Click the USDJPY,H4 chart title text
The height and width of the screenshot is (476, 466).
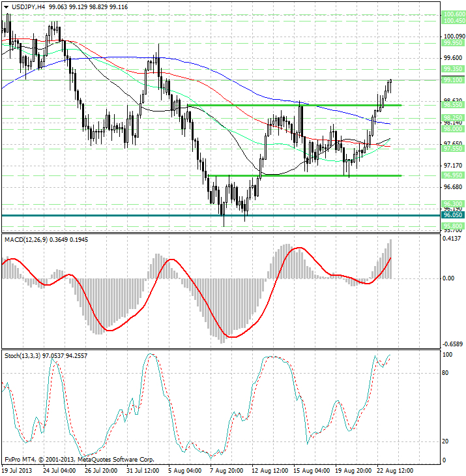tap(27, 7)
